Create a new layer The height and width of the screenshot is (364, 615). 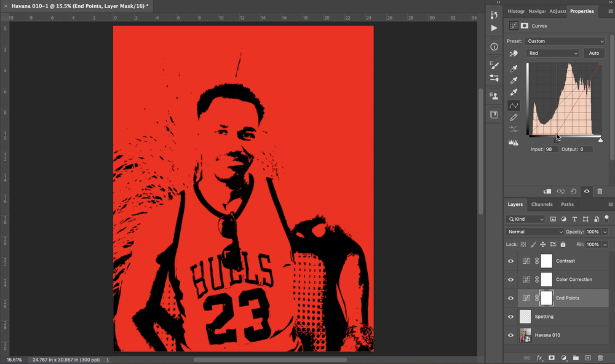588,358
